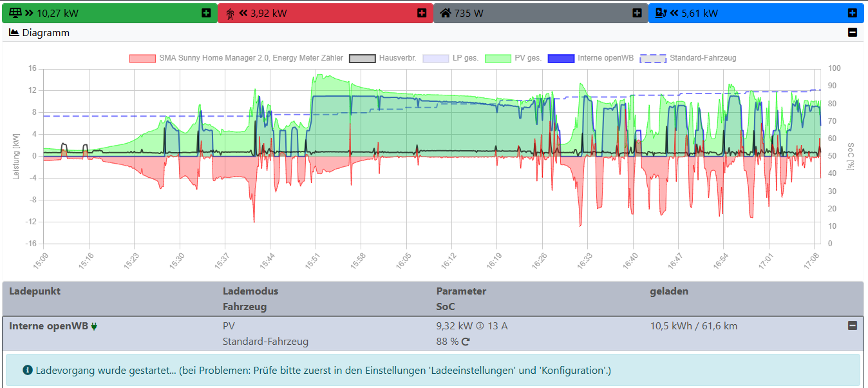Screen dimensions: 868x388
Task: Click the 13 A current value
Action: tap(497, 326)
